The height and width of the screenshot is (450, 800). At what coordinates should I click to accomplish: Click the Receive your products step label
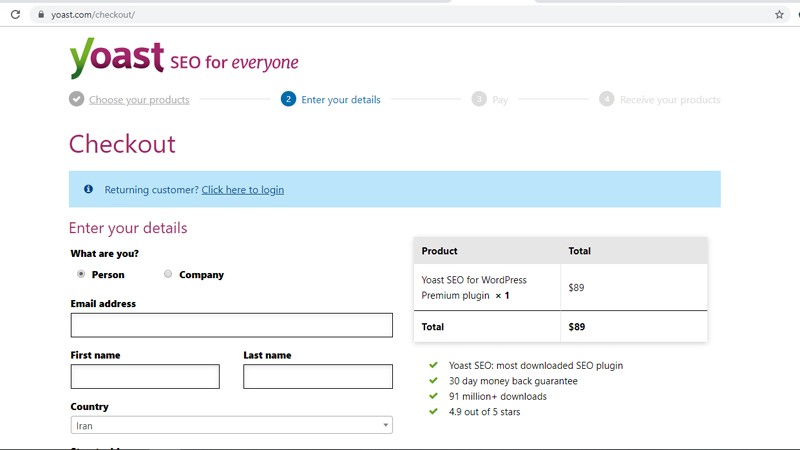(x=669, y=100)
